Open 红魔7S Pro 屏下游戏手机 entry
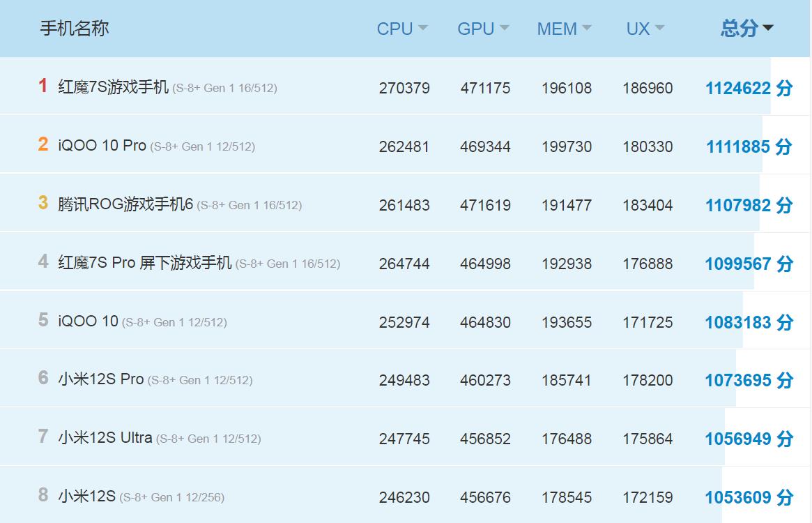Screen dimensions: 812x523 pyautogui.click(x=199, y=263)
